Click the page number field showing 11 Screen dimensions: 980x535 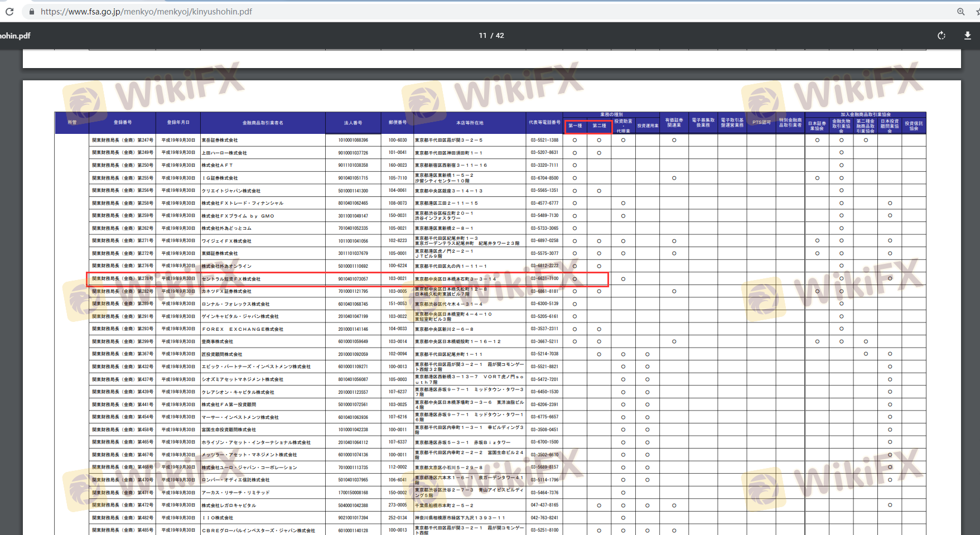pyautogui.click(x=482, y=36)
